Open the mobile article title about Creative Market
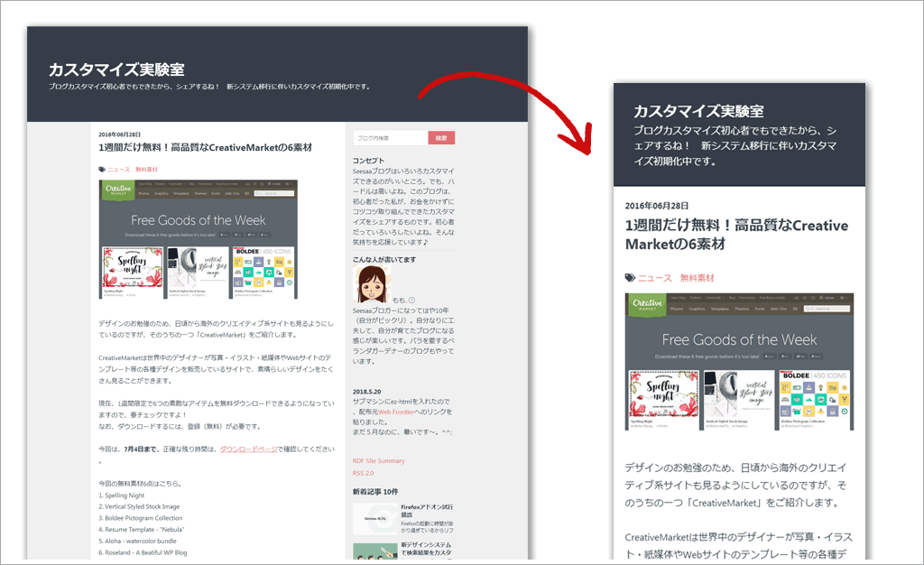Screen dimensions: 924x565 736,235
